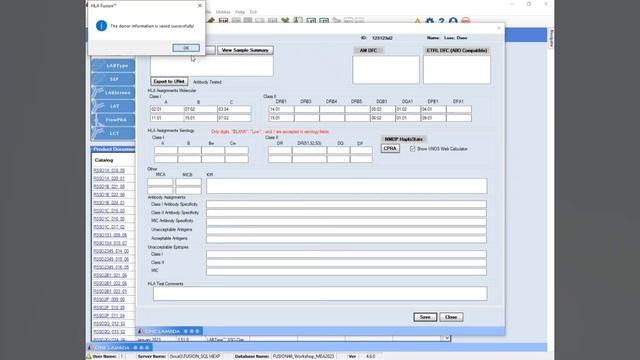Open the LABScreen module in sidebar
This screenshot has height=360, width=640.
tap(113, 93)
